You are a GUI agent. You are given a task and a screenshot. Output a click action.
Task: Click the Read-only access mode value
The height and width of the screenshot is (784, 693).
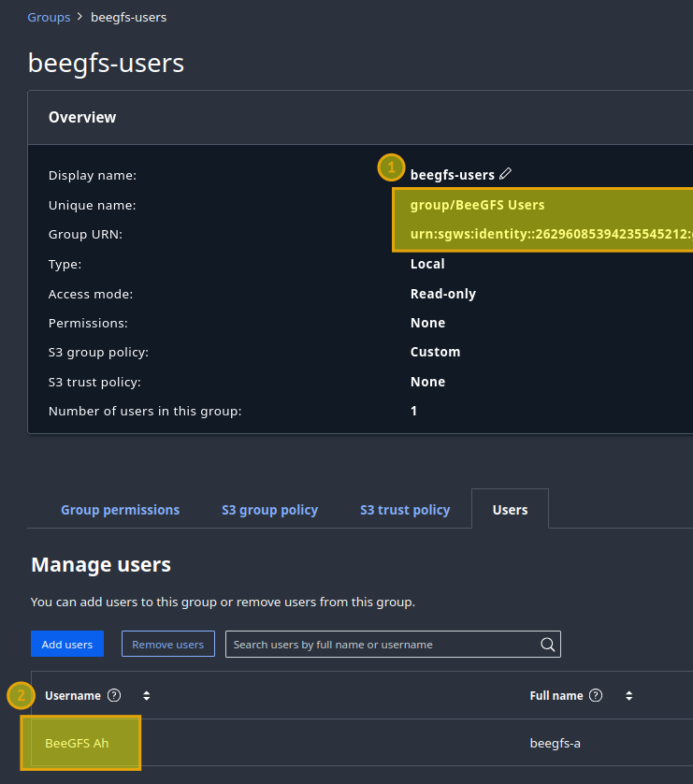443,294
